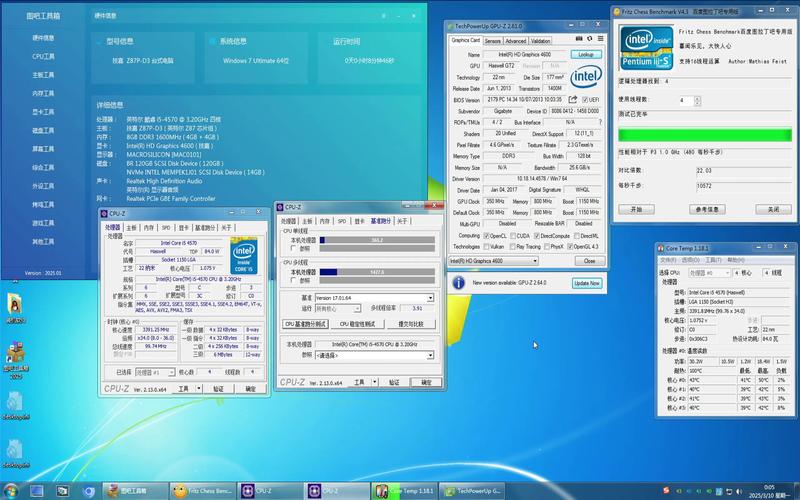The image size is (800, 500).
Task: Click the green Fritz Chess progress bar
Action: point(704,135)
